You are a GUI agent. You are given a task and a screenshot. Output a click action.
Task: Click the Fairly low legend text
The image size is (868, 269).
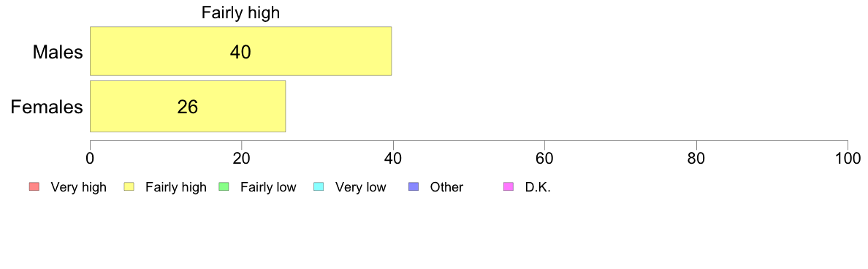(268, 188)
